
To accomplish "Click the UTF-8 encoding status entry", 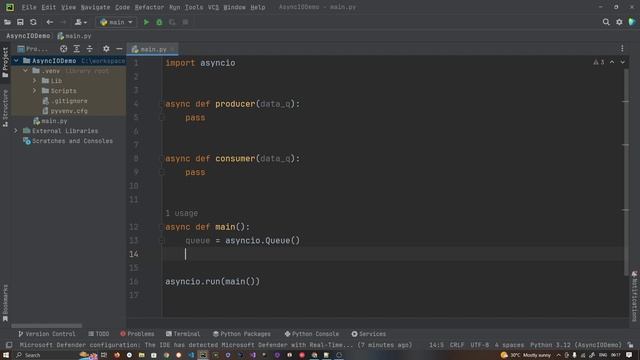I will tap(480, 345).
